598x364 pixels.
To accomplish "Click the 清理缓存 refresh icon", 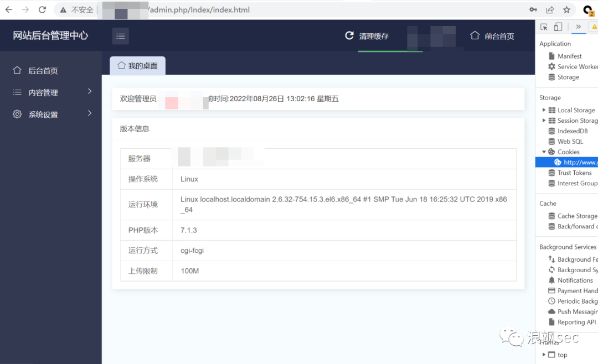I will [x=349, y=35].
